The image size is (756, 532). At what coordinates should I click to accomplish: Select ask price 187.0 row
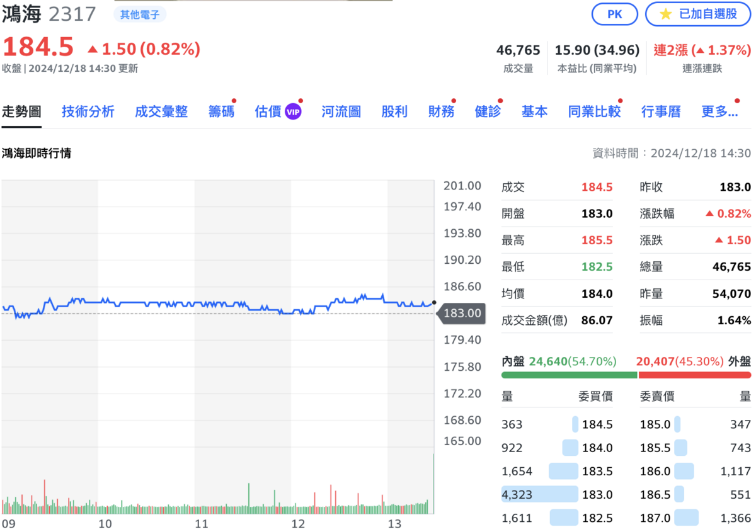(696, 518)
